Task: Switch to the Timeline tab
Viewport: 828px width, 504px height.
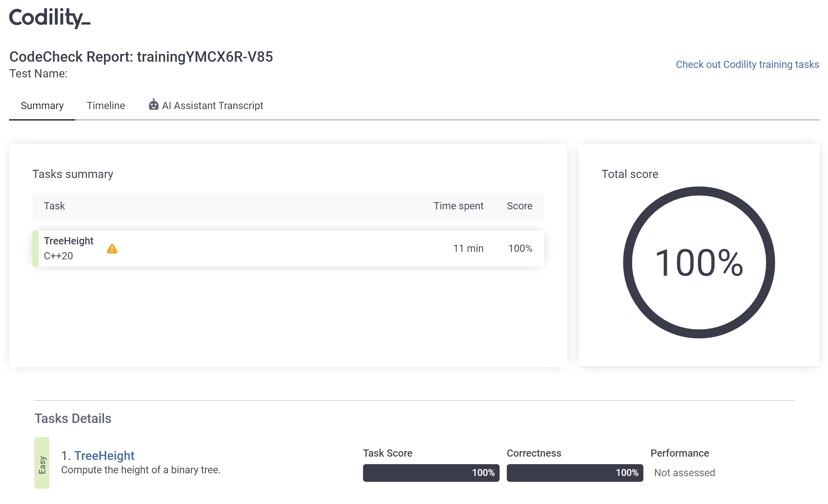Action: pos(106,106)
